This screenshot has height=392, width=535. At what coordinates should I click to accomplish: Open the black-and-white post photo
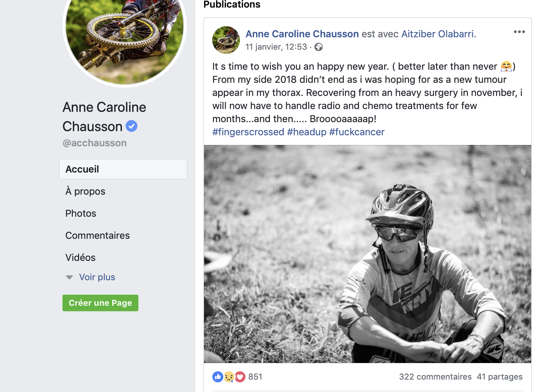[367, 254]
